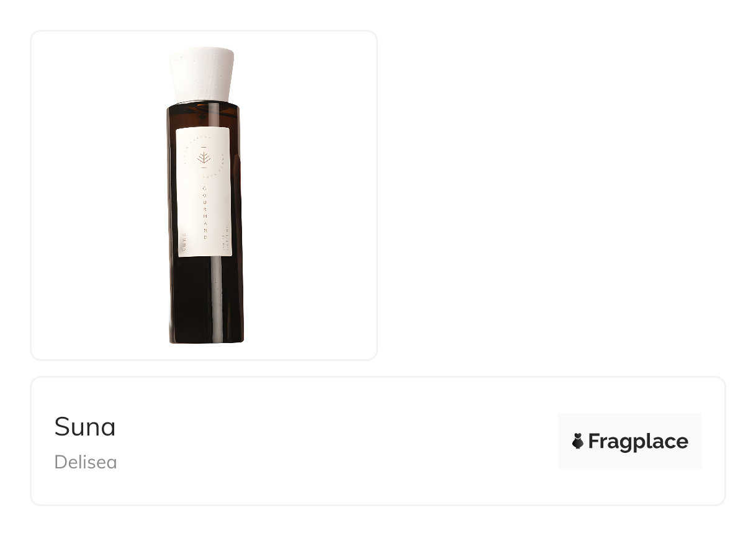The width and height of the screenshot is (756, 536).
Task: Click the tree emblem on bottle label
Action: [202, 158]
